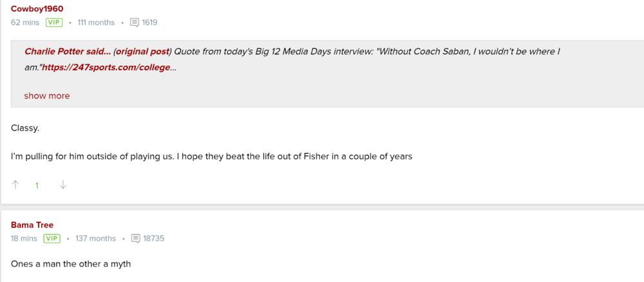Click the VIP badge next to 18 mins
Viewport: 644px width, 282px height.
point(52,238)
